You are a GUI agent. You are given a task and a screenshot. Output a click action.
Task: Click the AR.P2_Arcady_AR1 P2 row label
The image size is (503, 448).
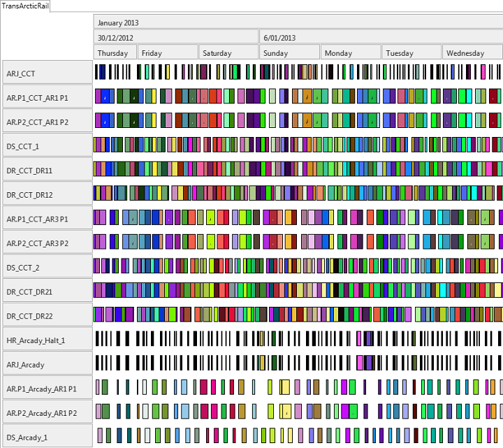[47, 413]
